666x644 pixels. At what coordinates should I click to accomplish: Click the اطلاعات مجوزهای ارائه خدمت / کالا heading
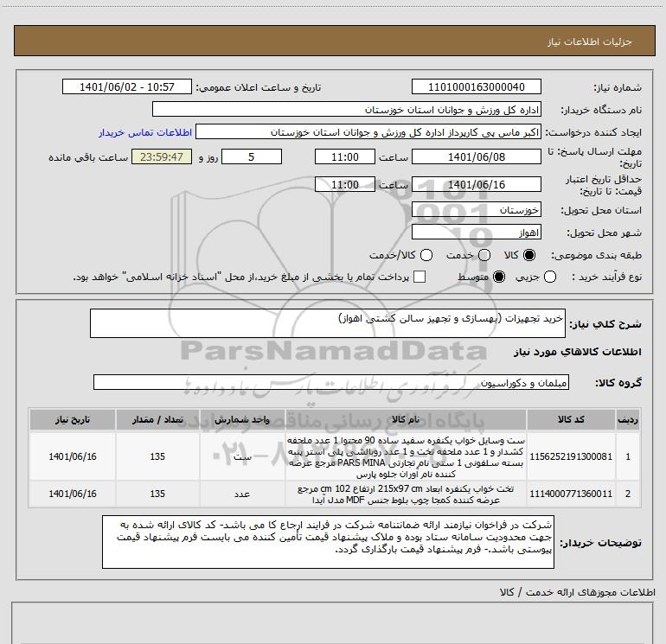pos(577,592)
